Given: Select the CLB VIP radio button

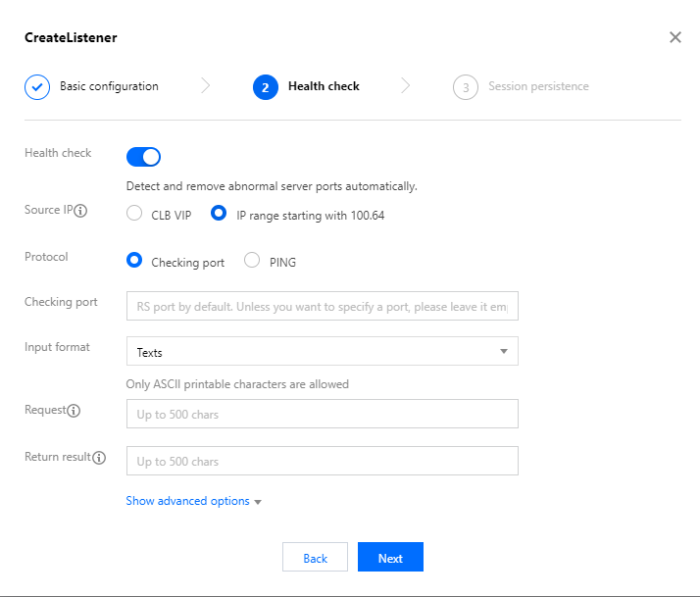Looking at the screenshot, I should click(x=135, y=215).
